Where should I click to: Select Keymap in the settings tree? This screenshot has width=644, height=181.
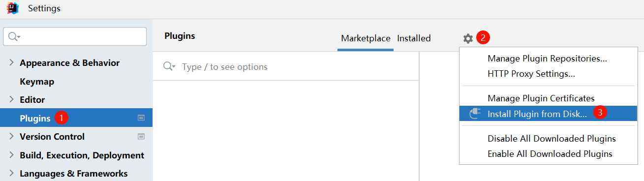pos(37,82)
